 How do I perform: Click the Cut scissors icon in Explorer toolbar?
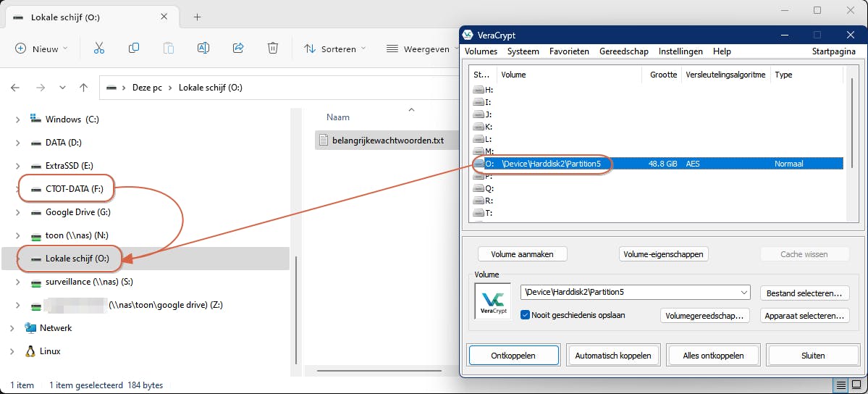tap(99, 49)
